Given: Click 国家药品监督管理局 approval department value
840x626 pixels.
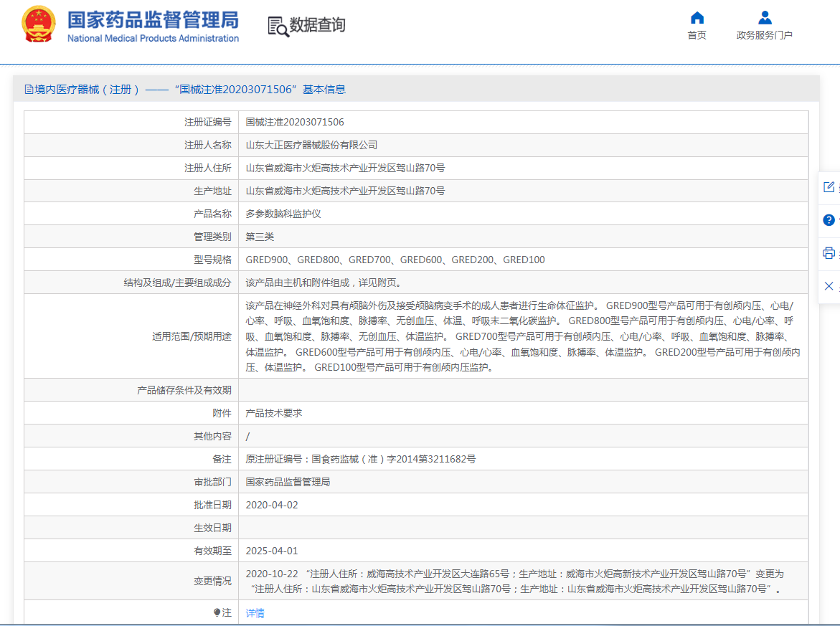Looking at the screenshot, I should point(288,482).
